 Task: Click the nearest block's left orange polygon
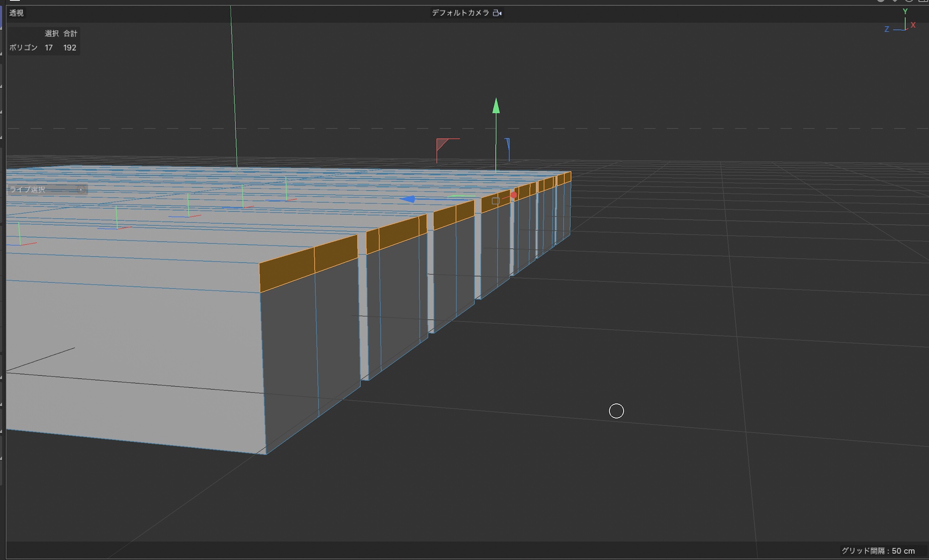(287, 271)
